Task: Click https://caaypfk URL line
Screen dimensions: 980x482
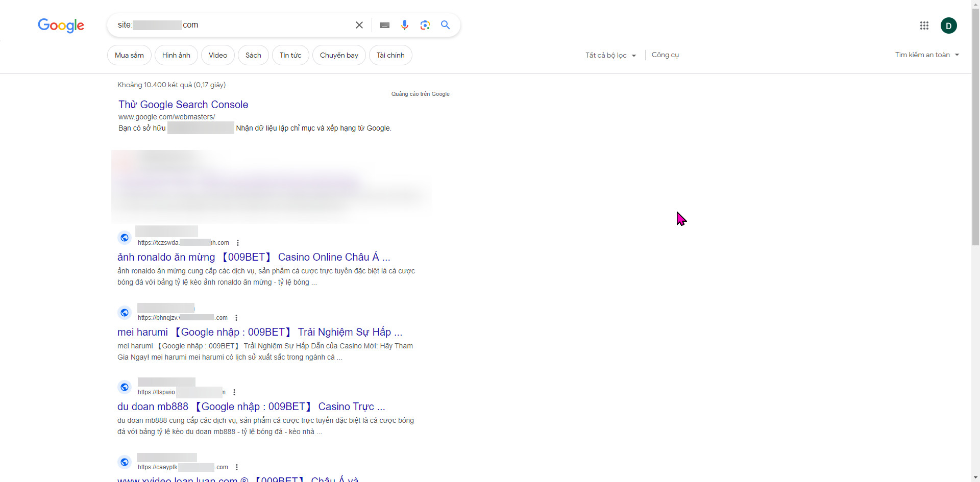Action: pyautogui.click(x=183, y=467)
